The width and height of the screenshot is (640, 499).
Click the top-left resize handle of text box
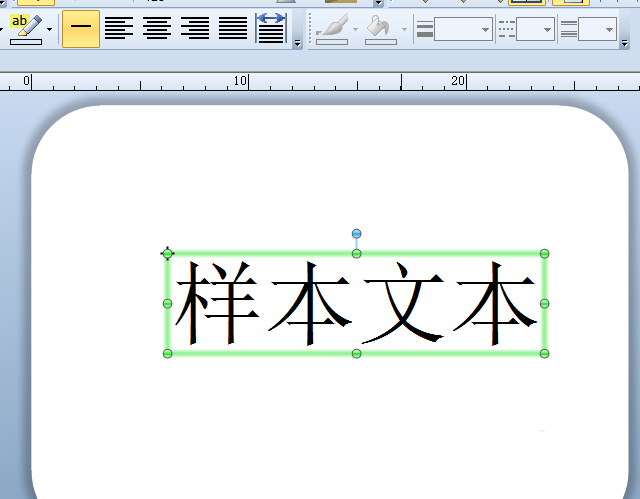pyautogui.click(x=167, y=253)
